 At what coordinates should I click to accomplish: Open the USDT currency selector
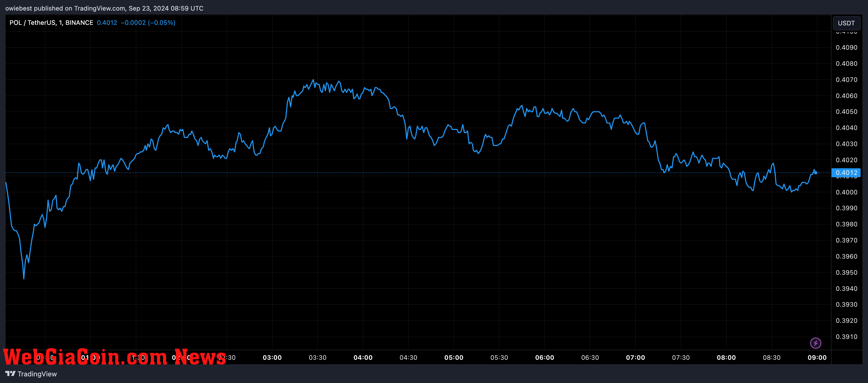pos(846,23)
